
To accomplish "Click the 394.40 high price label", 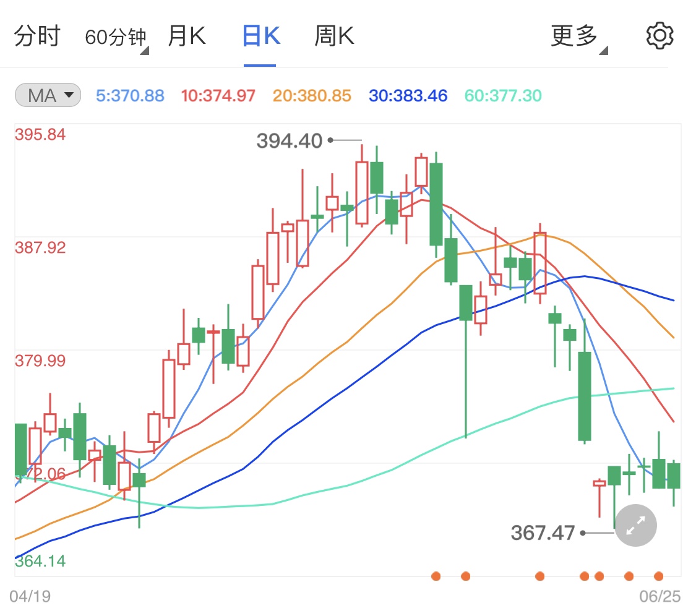I will 290,141.
